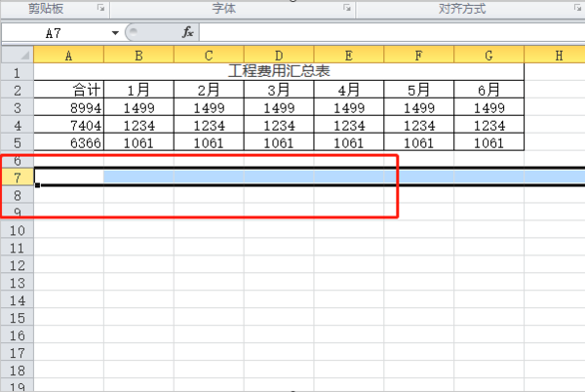Select row 2 header

[x=17, y=90]
